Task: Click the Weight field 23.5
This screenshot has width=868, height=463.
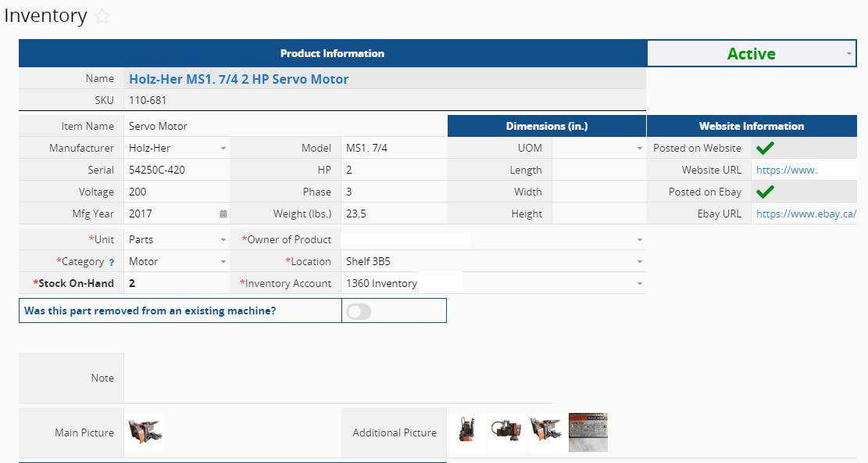Action: click(394, 214)
